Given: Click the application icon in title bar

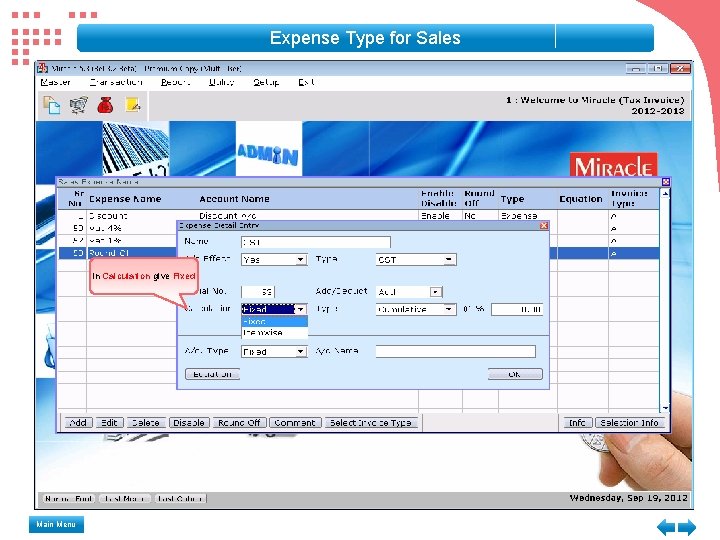Looking at the screenshot, I should click(43, 68).
